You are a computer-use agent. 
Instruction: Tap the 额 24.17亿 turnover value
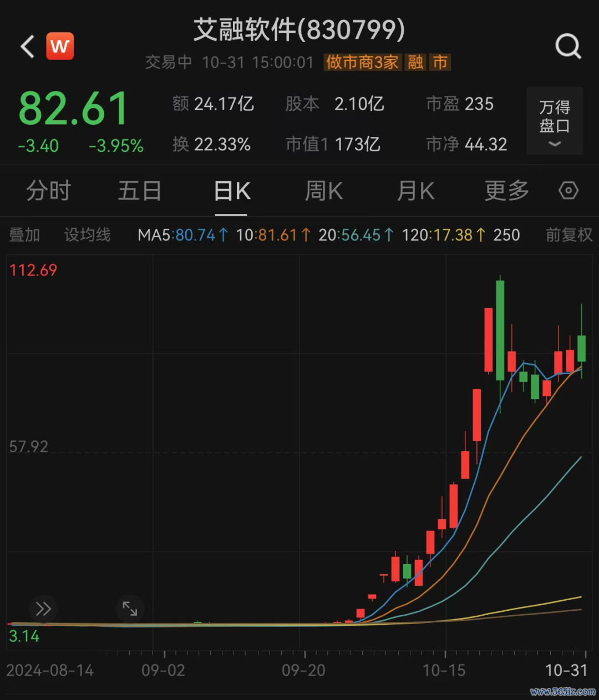click(213, 104)
